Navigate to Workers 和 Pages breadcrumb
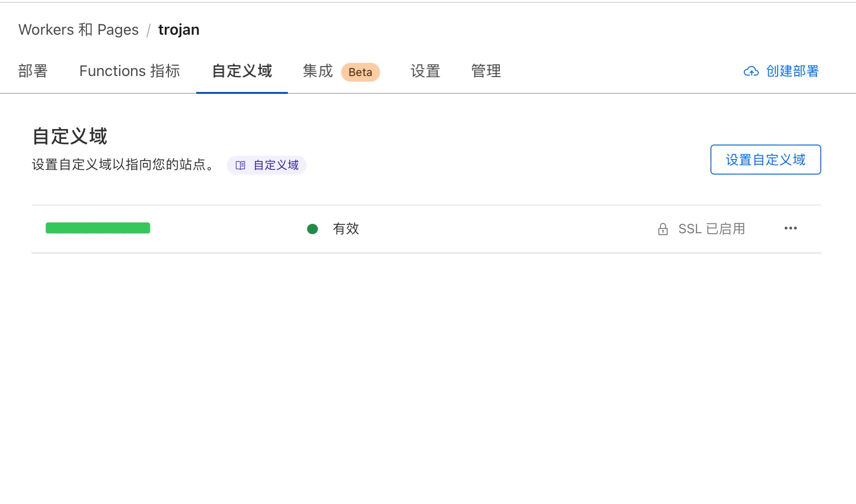 [x=78, y=30]
